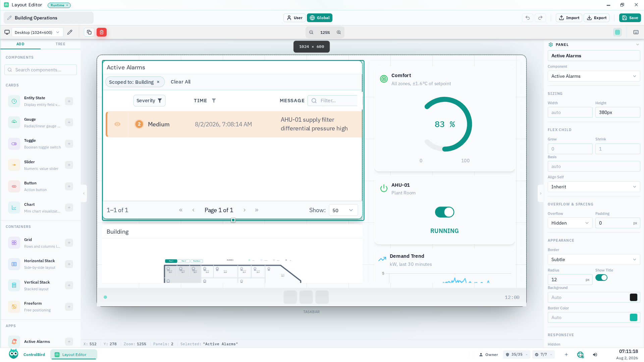Click the Background black color swatch
Screen dimensions: 644x362
(634, 297)
